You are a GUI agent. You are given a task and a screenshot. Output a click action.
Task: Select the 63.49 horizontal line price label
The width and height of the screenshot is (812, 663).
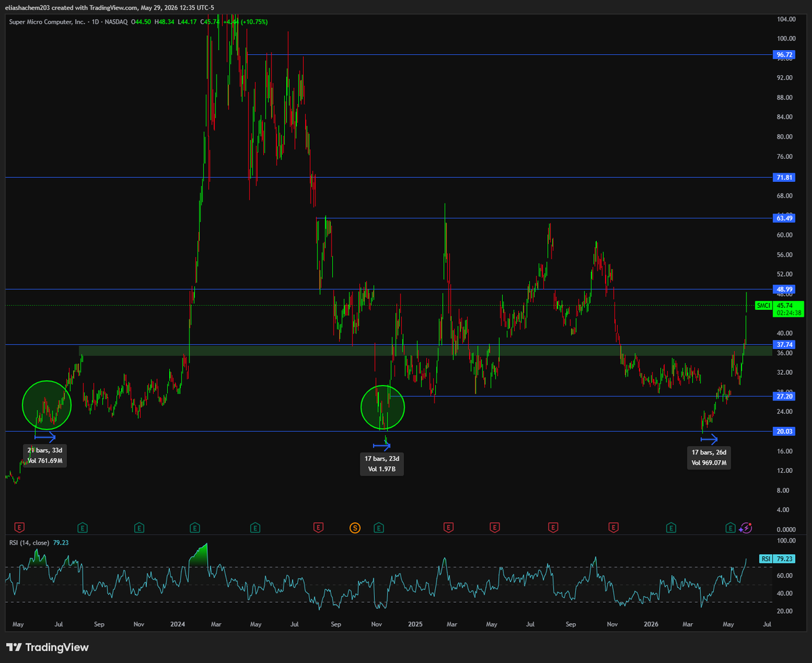(x=785, y=218)
